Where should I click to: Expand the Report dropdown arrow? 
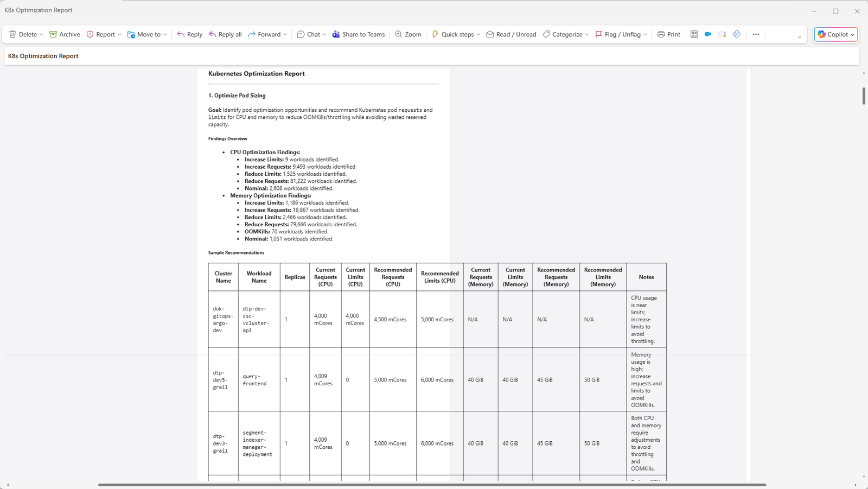click(119, 35)
